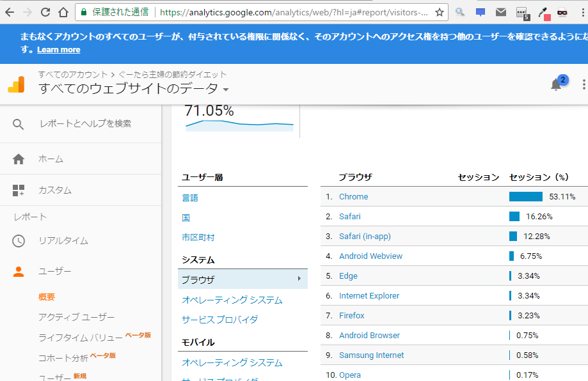Open アクティブ ユーザー report
588x381 pixels.
76,317
